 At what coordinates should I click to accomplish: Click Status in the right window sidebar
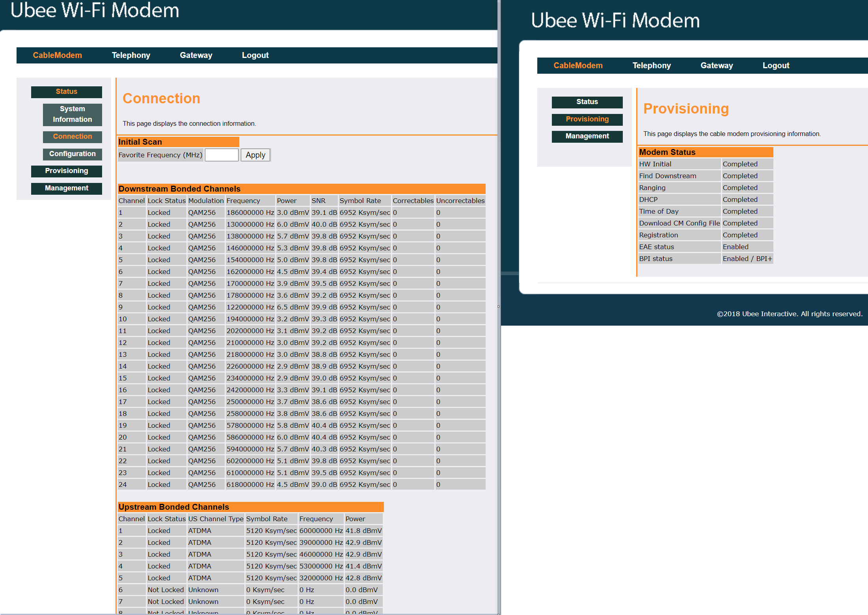pos(587,102)
